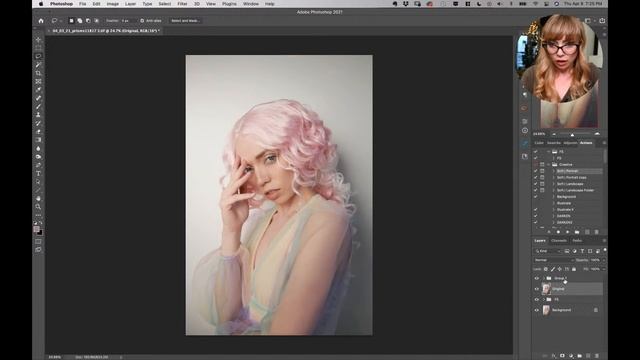Click layer styles fx icon

click(554, 356)
